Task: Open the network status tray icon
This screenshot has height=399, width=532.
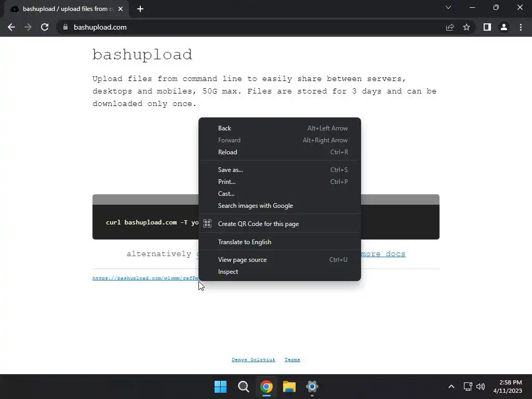Action: click(x=468, y=387)
